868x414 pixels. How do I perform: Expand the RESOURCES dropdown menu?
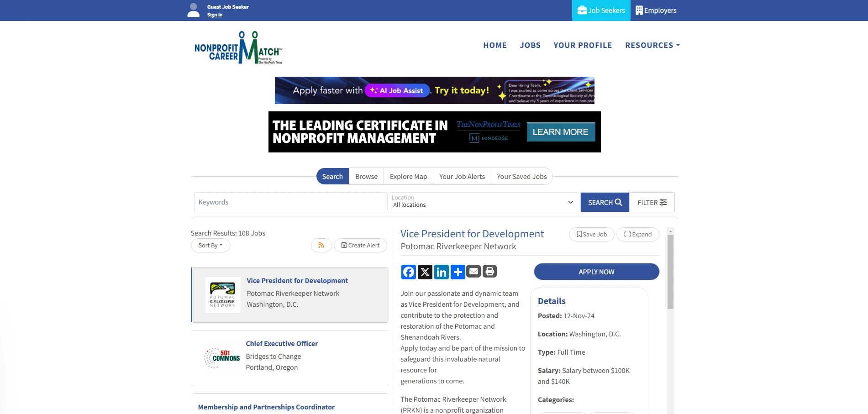coord(652,45)
